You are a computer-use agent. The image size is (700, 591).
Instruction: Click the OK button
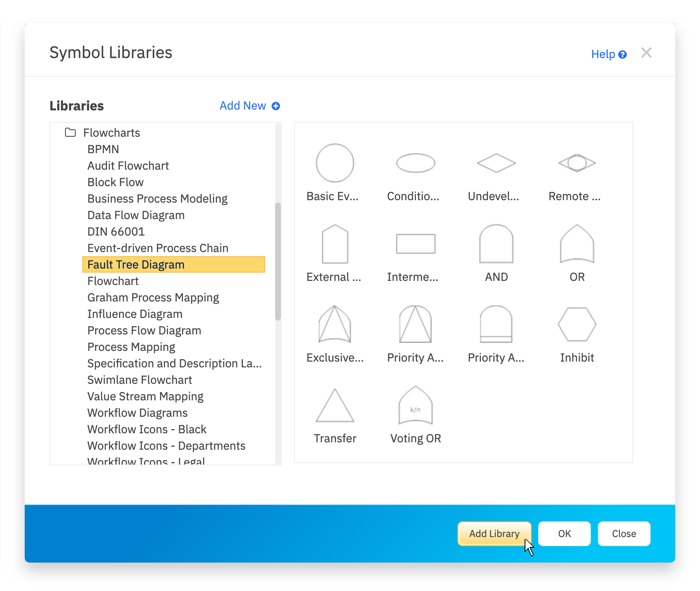tap(564, 534)
